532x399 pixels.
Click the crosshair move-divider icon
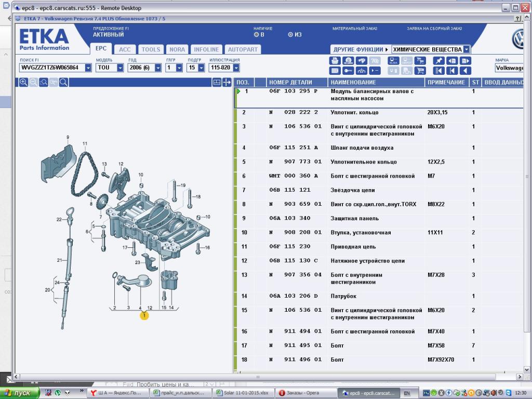227,82
